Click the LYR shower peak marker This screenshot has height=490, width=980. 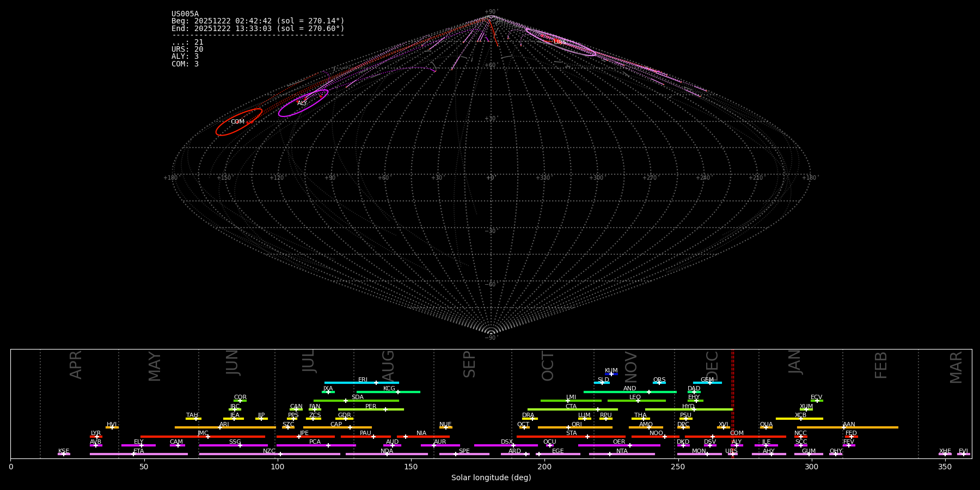[97, 437]
